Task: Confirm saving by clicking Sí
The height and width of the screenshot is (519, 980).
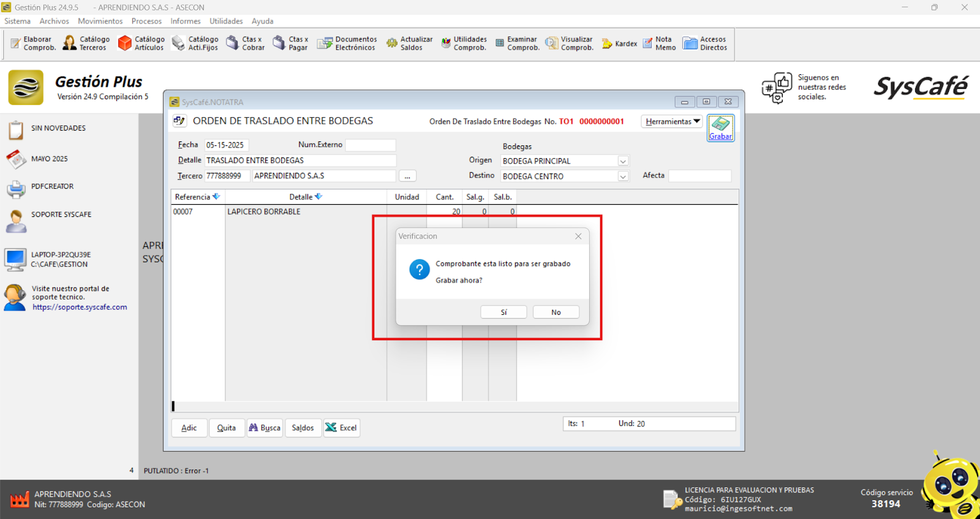Action: (x=503, y=313)
